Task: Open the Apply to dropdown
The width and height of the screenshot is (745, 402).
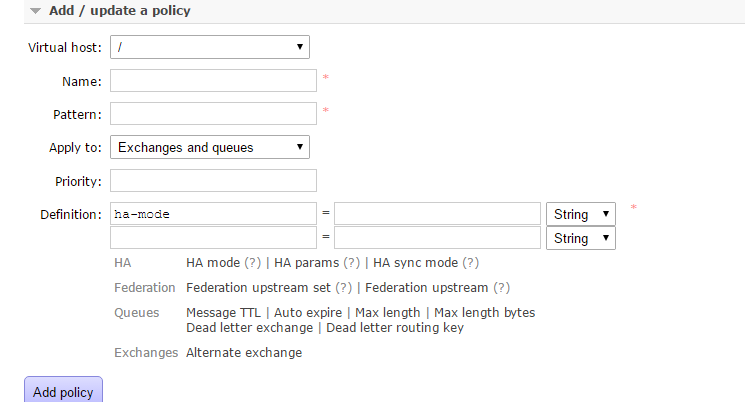Action: click(210, 147)
